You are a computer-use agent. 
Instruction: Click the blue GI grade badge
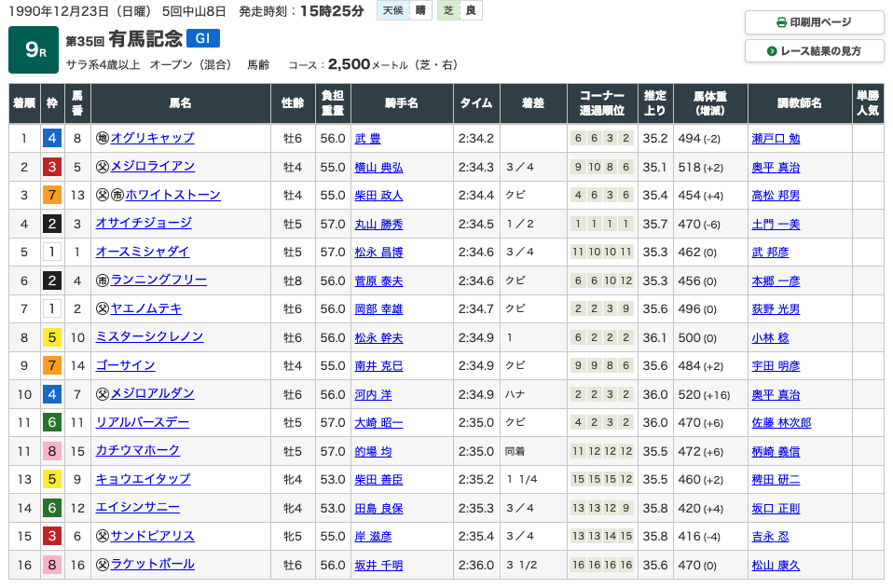point(203,39)
